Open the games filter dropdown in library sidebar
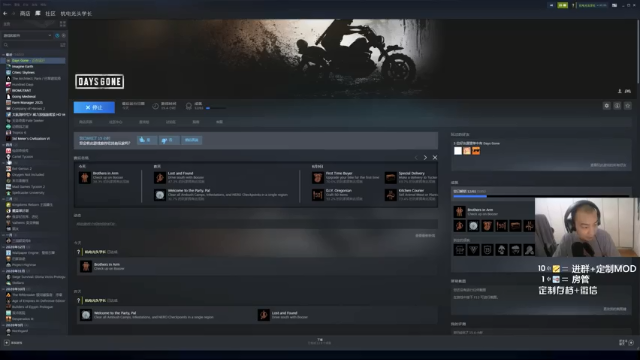 (x=27, y=36)
